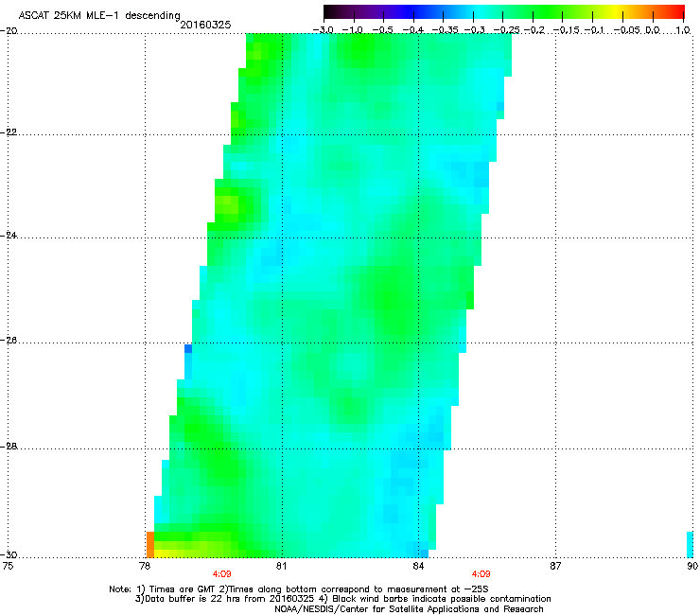Click the -28 latitude axis label

pyautogui.click(x=9, y=446)
